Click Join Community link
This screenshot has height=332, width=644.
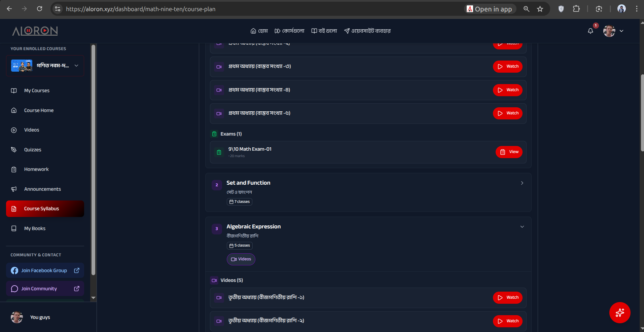click(45, 289)
